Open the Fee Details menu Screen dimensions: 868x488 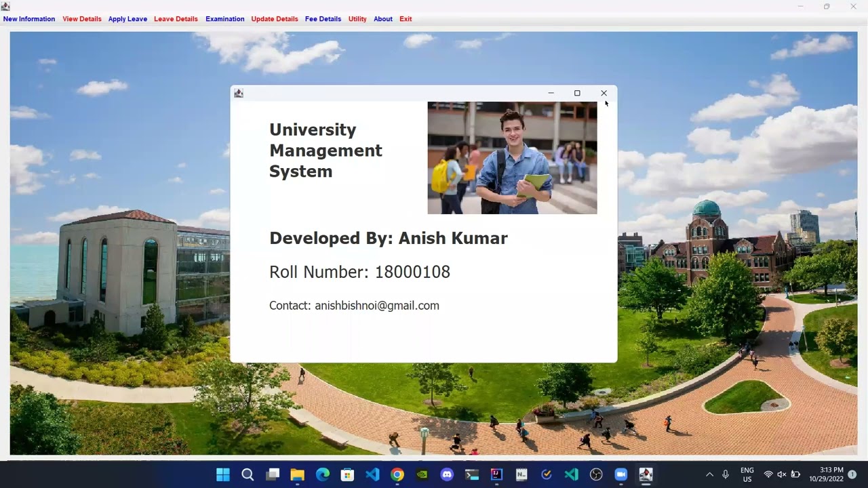click(323, 19)
